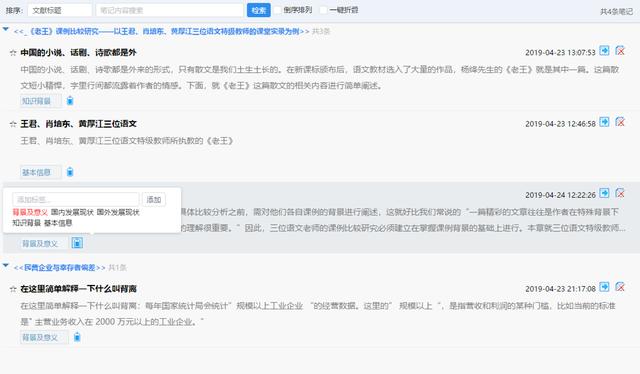640x374 pixels.
Task: Select 国内发展现状 tag in popup
Action: click(x=72, y=212)
